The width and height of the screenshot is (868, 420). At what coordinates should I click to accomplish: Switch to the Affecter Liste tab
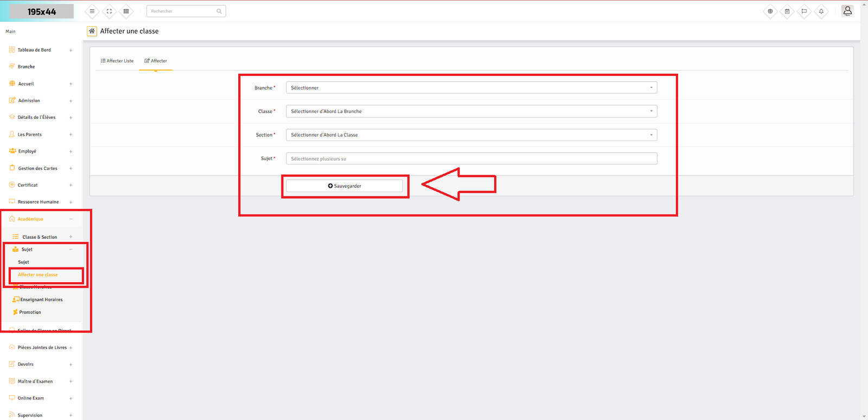click(x=117, y=61)
